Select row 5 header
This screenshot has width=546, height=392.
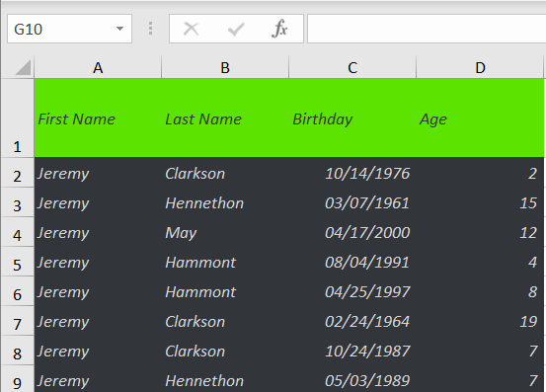[18, 262]
